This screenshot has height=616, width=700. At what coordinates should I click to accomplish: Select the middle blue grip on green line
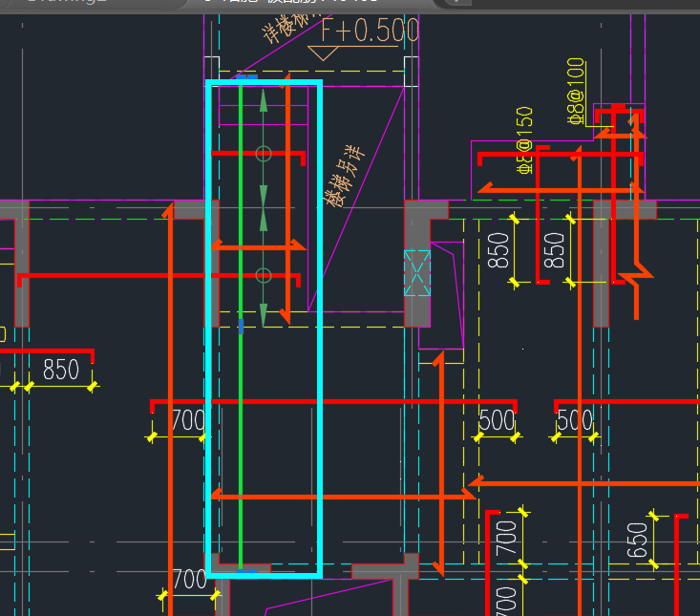(x=241, y=327)
